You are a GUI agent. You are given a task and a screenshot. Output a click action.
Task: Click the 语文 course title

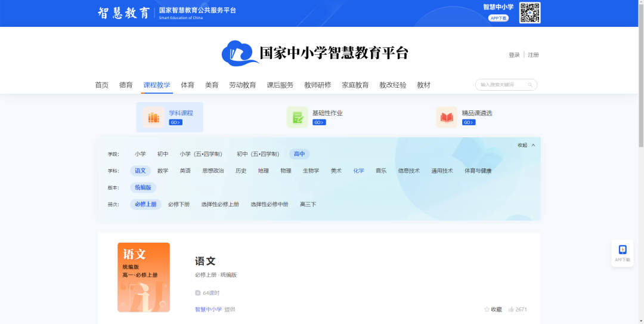point(205,261)
